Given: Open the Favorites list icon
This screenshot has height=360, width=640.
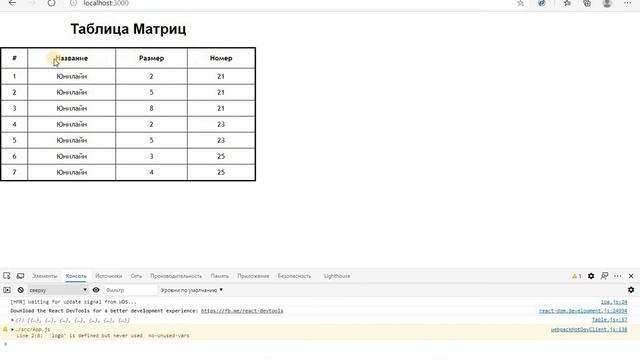Looking at the screenshot, I should [x=567, y=3].
